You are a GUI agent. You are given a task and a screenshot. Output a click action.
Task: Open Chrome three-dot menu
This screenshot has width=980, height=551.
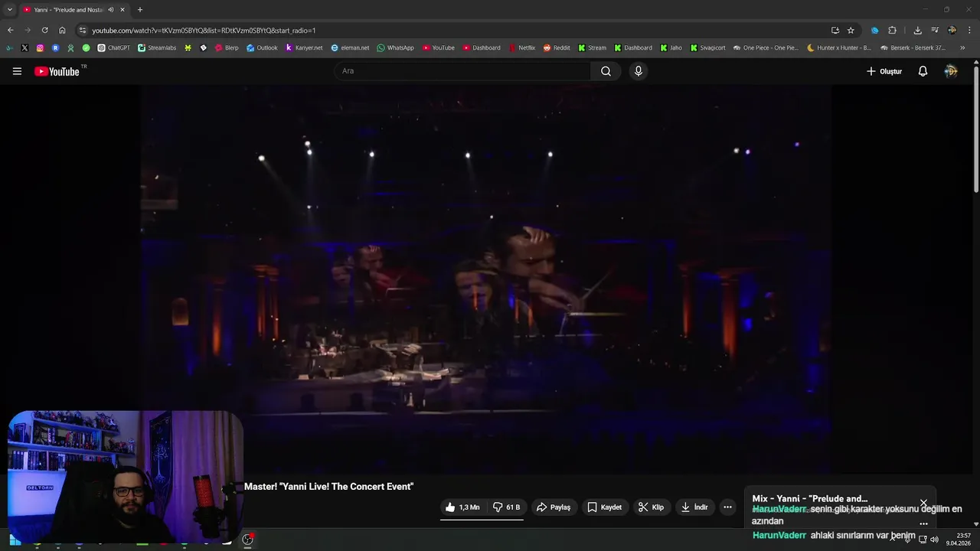(x=969, y=30)
